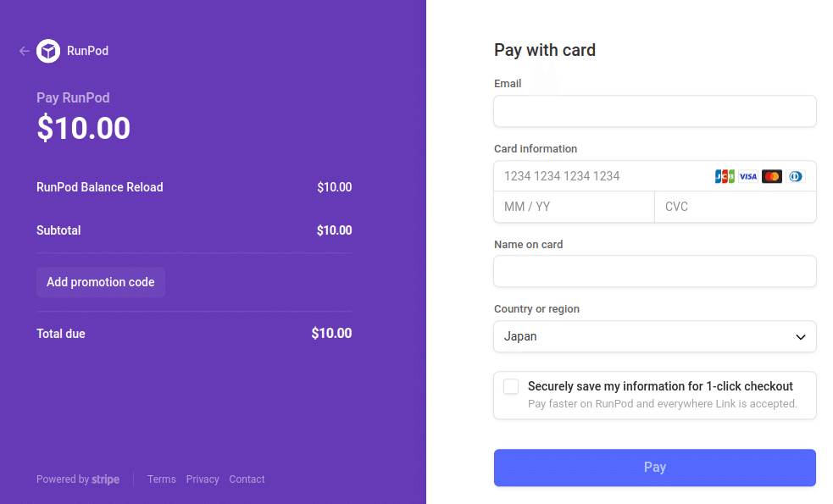Click the chevron arrow beside Japan
The width and height of the screenshot is (833, 504).
pos(800,337)
